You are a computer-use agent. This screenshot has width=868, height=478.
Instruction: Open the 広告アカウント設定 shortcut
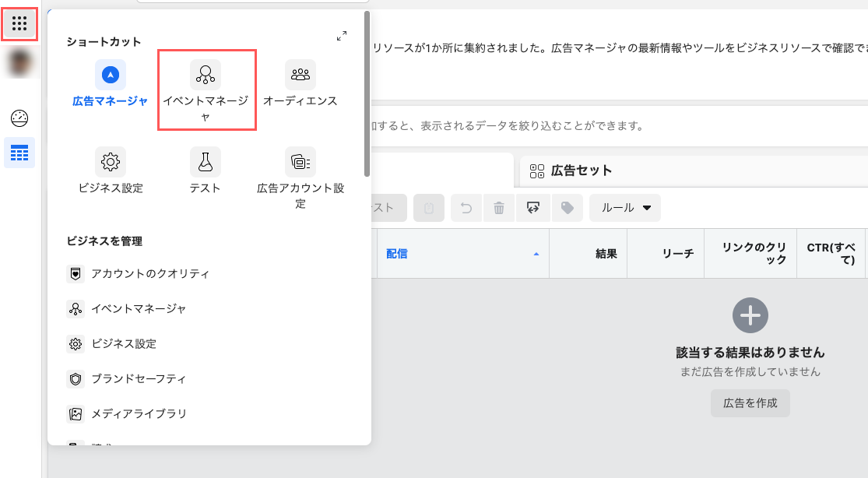coord(300,162)
